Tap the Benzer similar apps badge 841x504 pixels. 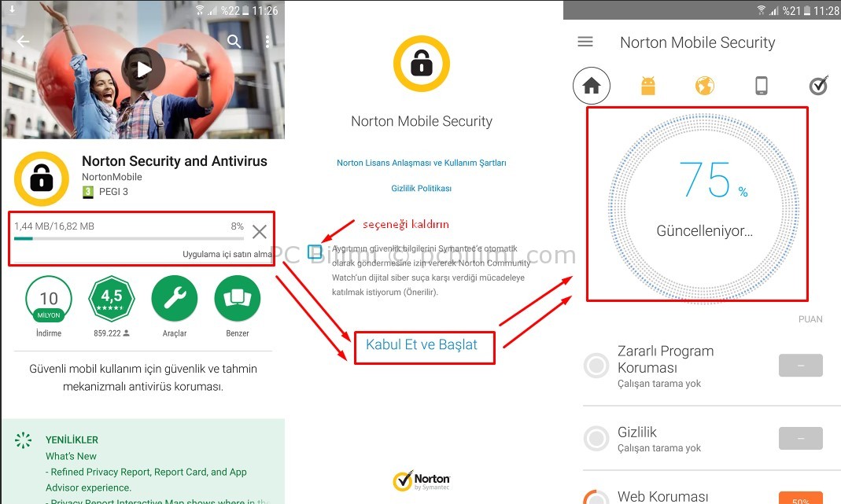point(237,299)
